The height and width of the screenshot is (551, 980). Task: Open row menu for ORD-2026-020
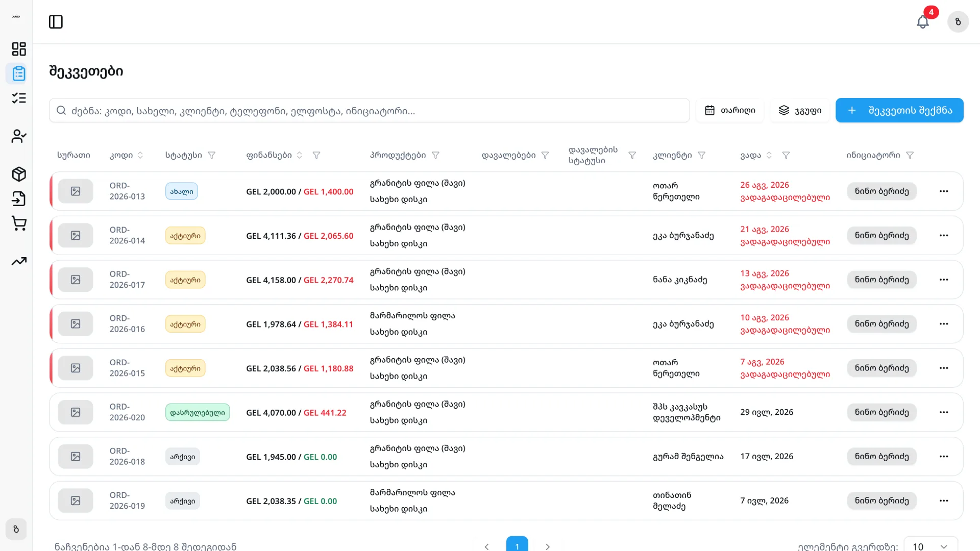(944, 412)
